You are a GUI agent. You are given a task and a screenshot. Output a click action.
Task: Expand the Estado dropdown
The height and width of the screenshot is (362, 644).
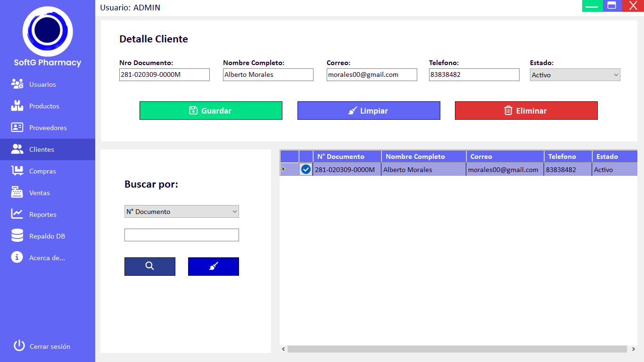[x=575, y=75]
